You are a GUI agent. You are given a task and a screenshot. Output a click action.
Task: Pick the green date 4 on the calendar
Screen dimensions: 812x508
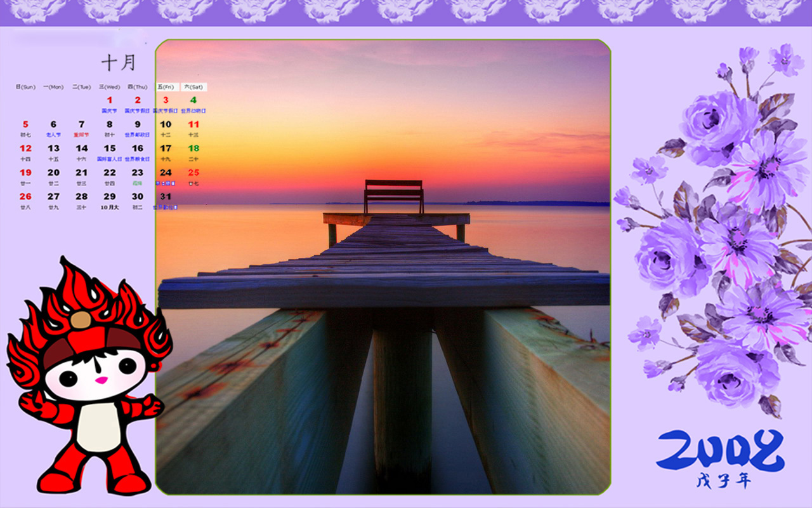[193, 100]
